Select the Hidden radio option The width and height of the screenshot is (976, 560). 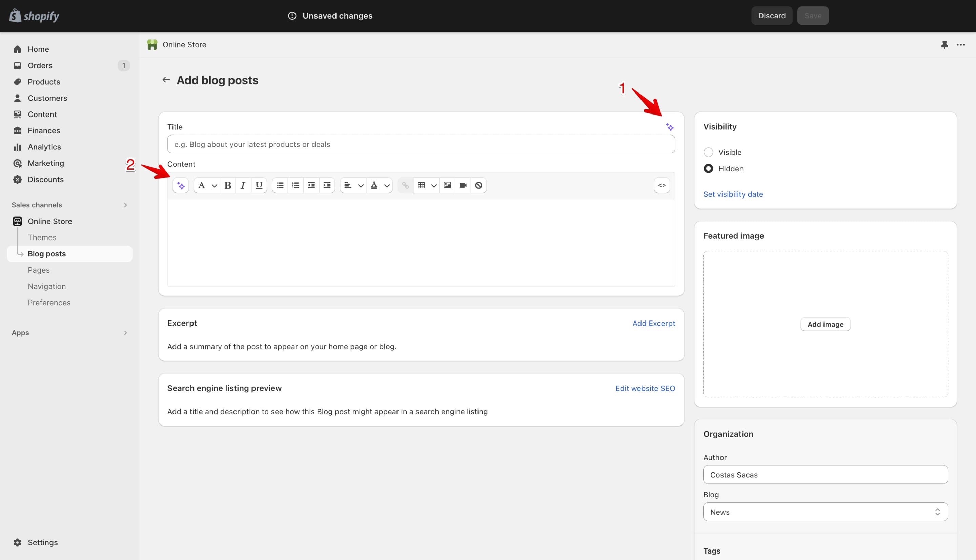coord(708,168)
